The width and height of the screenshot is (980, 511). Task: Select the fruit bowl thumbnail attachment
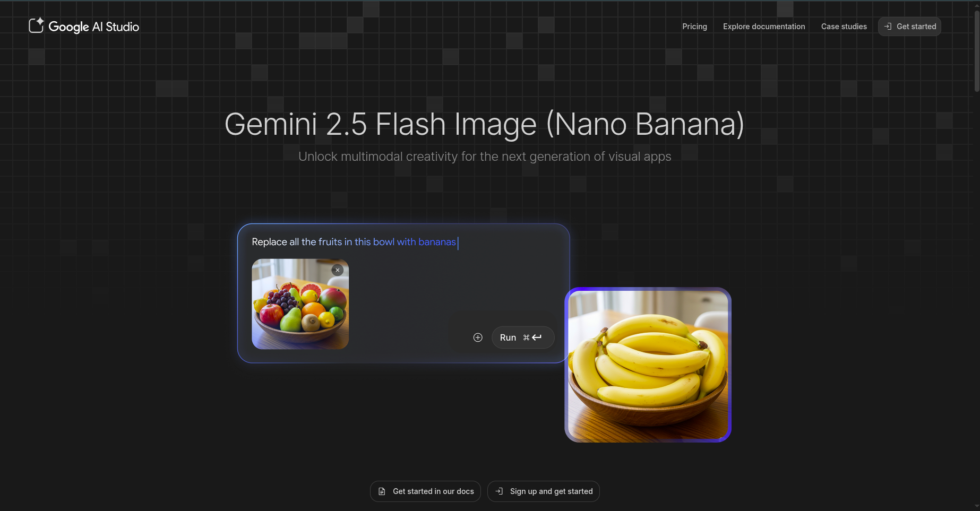pos(300,304)
